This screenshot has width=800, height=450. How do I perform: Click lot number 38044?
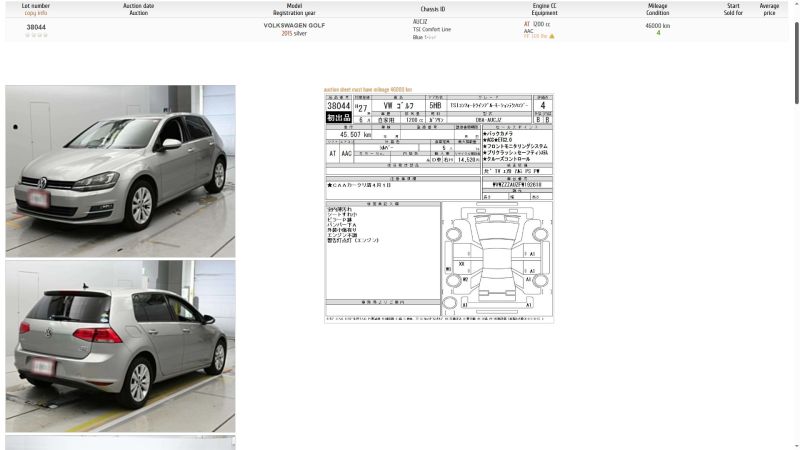36,27
